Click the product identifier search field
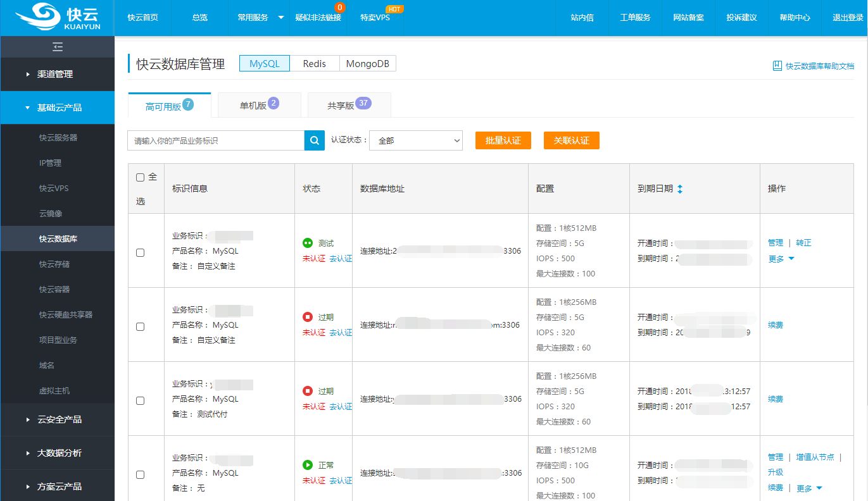The width and height of the screenshot is (868, 501). pyautogui.click(x=216, y=140)
